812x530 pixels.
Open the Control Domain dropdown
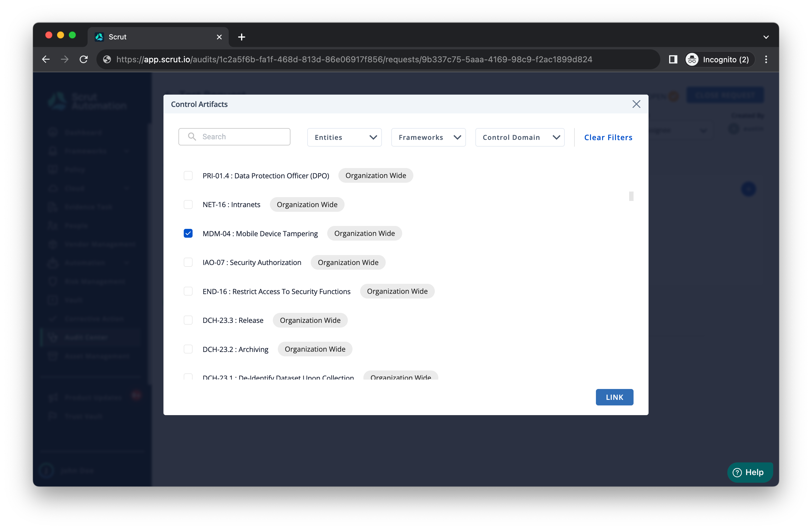tap(519, 137)
